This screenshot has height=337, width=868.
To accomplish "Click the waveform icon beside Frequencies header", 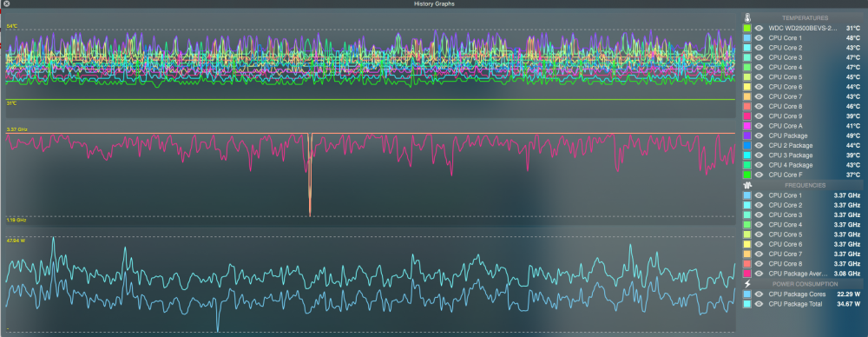I will click(747, 185).
